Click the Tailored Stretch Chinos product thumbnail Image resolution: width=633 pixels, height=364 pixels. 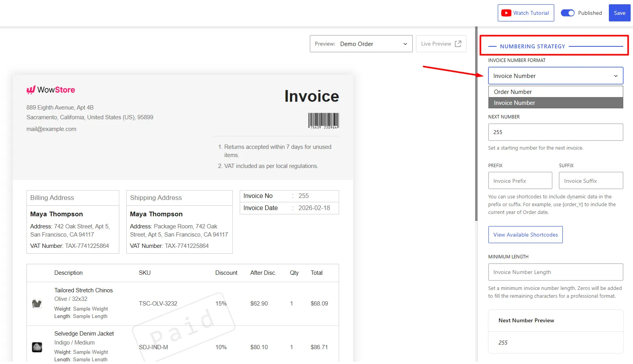(37, 304)
